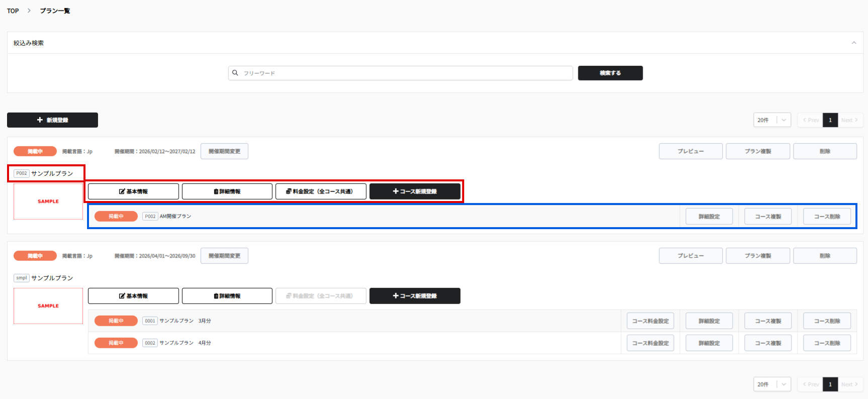The width and height of the screenshot is (868, 399).
Task: Click コース削除 for AM開催プラン course
Action: tap(827, 217)
